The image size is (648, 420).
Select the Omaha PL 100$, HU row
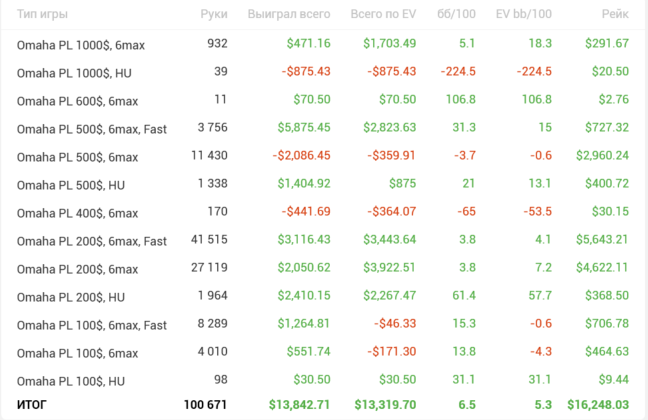coord(324,380)
